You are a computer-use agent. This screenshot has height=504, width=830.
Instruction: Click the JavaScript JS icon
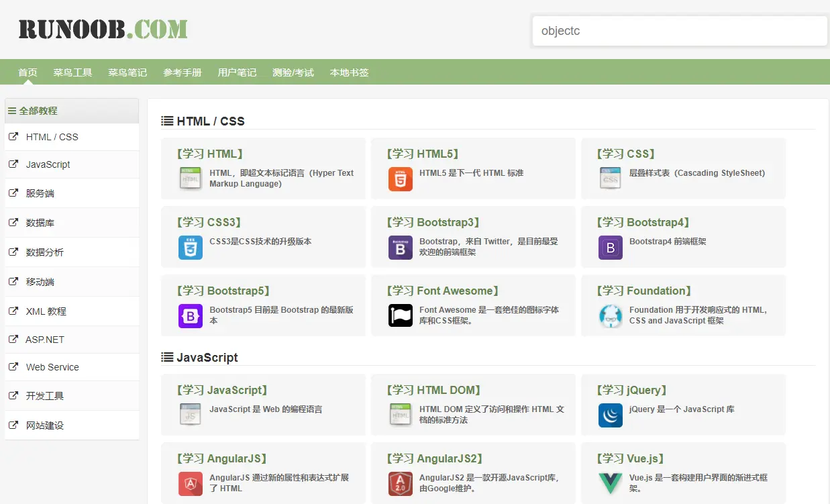(191, 415)
